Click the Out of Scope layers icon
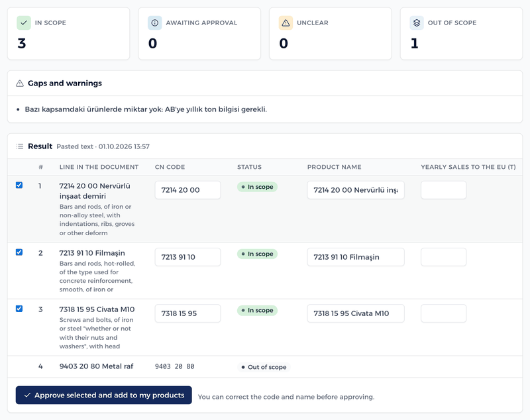 417,23
